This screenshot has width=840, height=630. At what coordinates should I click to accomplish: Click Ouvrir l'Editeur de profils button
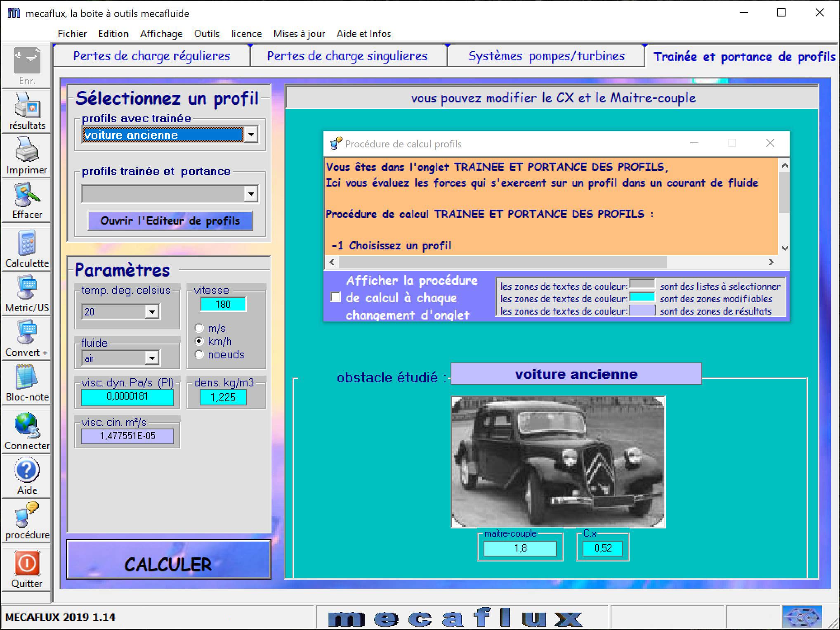(170, 221)
